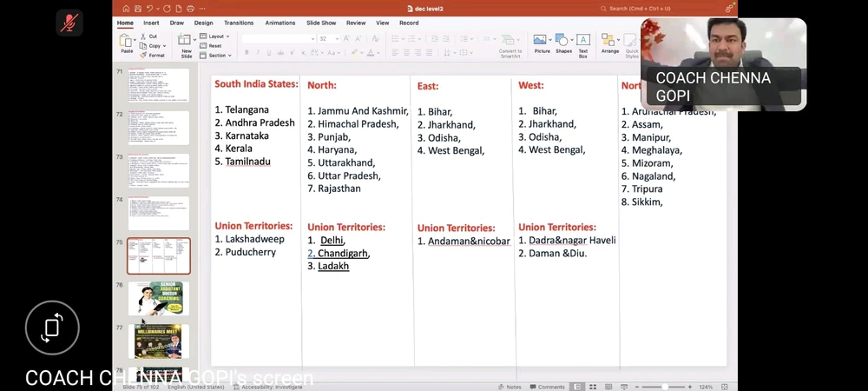Toggle the Notes pane

click(510, 387)
